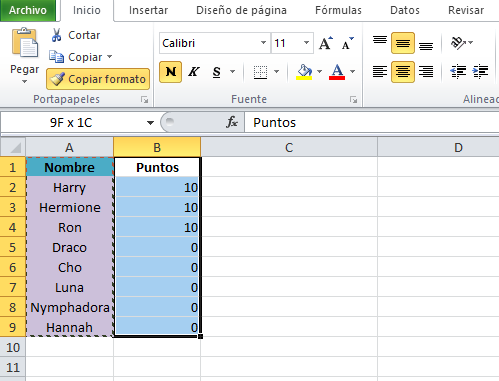Click the insert function fx icon

click(232, 122)
